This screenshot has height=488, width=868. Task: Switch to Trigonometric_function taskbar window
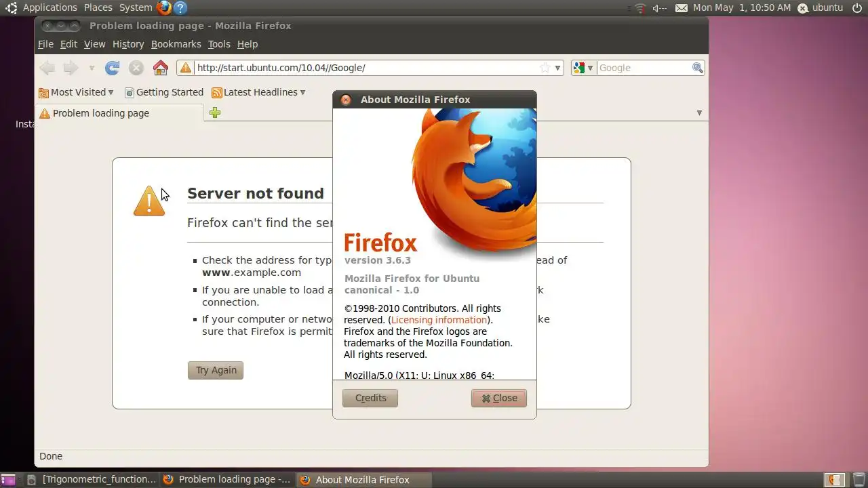93,480
